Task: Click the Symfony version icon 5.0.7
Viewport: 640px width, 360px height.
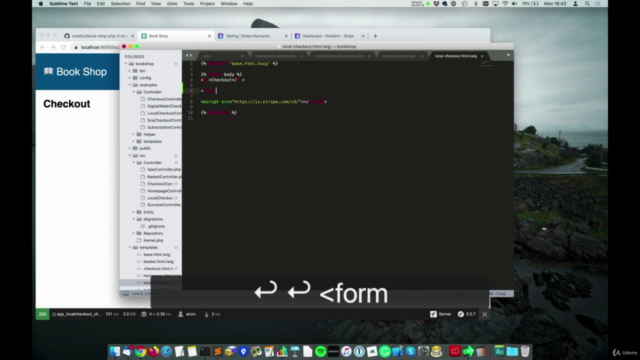Action: (461, 314)
